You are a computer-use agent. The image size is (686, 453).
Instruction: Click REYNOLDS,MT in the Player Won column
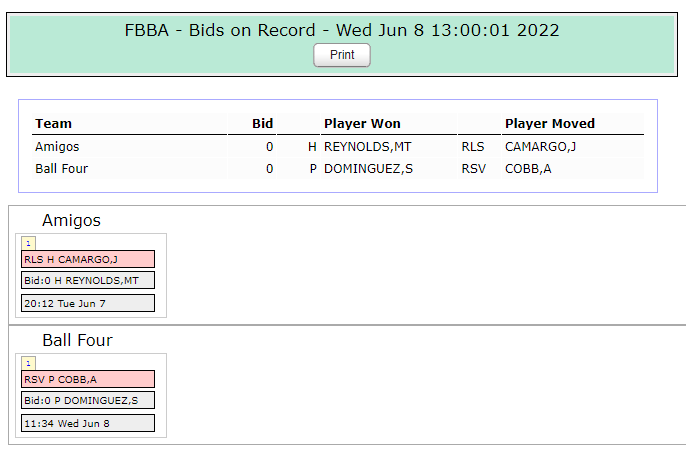[368, 147]
